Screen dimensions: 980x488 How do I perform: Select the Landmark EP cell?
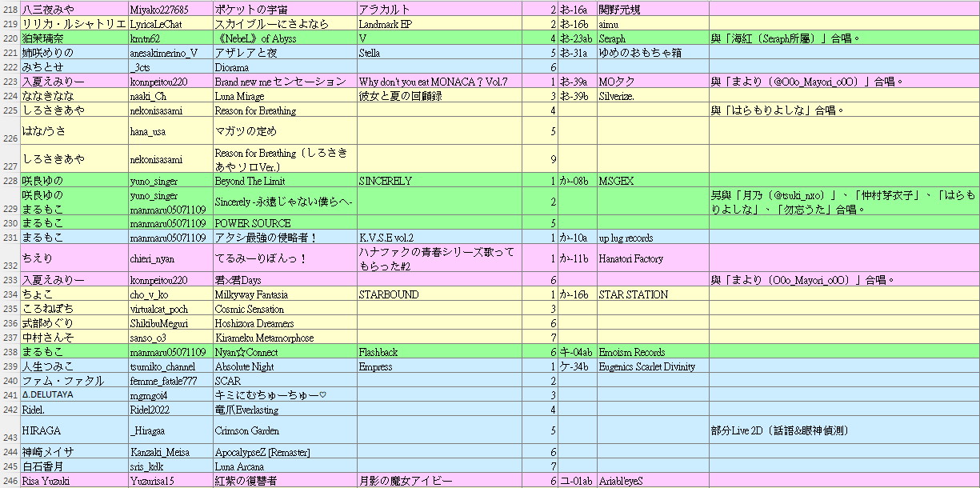[x=439, y=24]
